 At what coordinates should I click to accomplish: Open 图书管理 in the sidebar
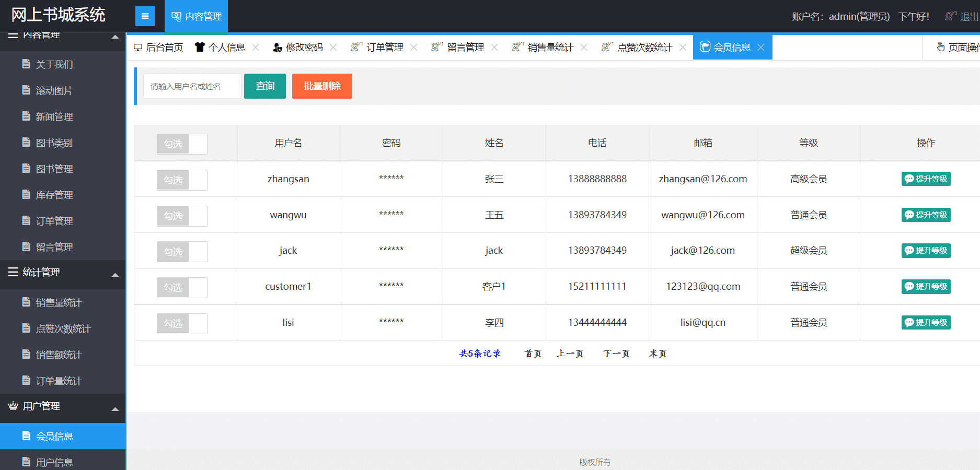tap(63, 169)
